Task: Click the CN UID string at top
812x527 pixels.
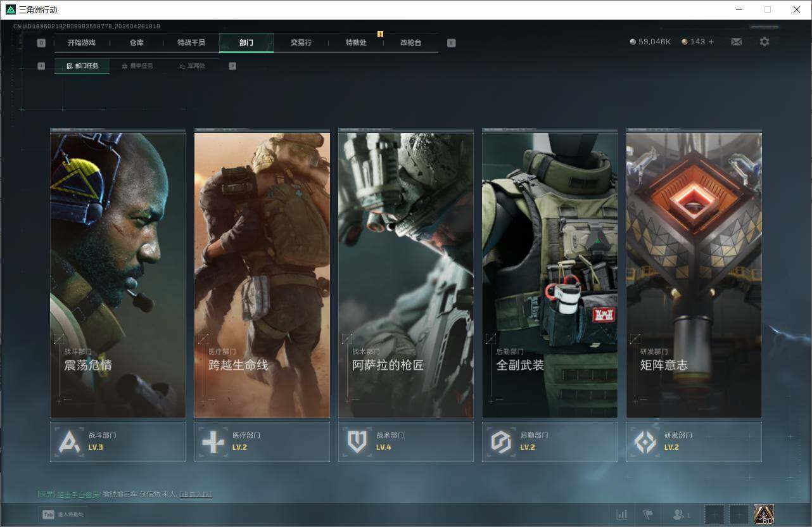Action: [87, 27]
